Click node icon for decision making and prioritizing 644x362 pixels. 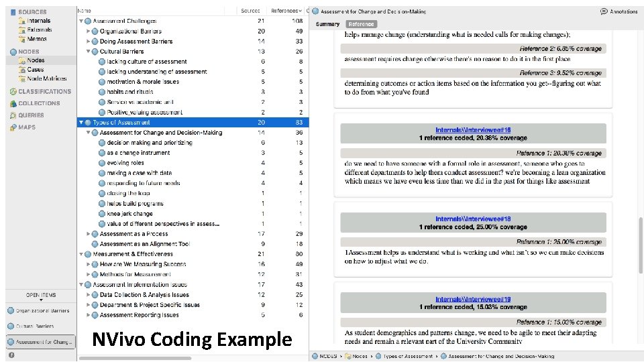coord(102,143)
